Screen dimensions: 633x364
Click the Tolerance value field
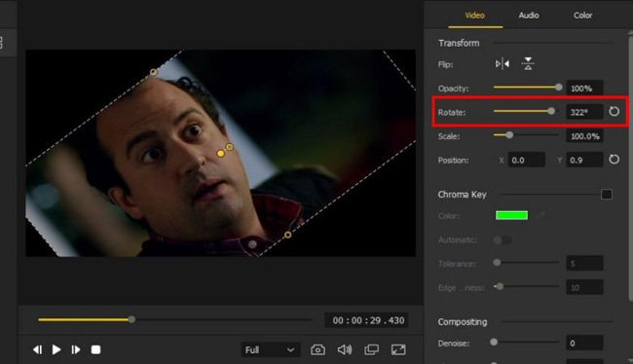584,264
